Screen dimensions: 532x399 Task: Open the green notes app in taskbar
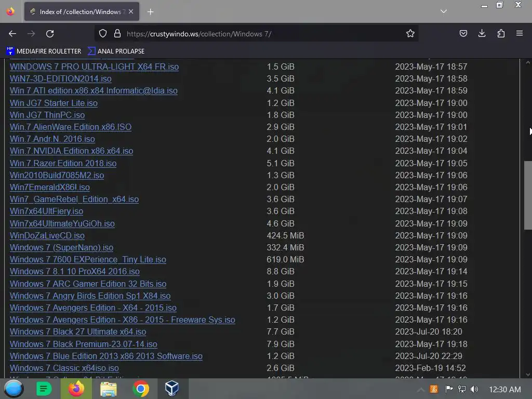click(44, 389)
